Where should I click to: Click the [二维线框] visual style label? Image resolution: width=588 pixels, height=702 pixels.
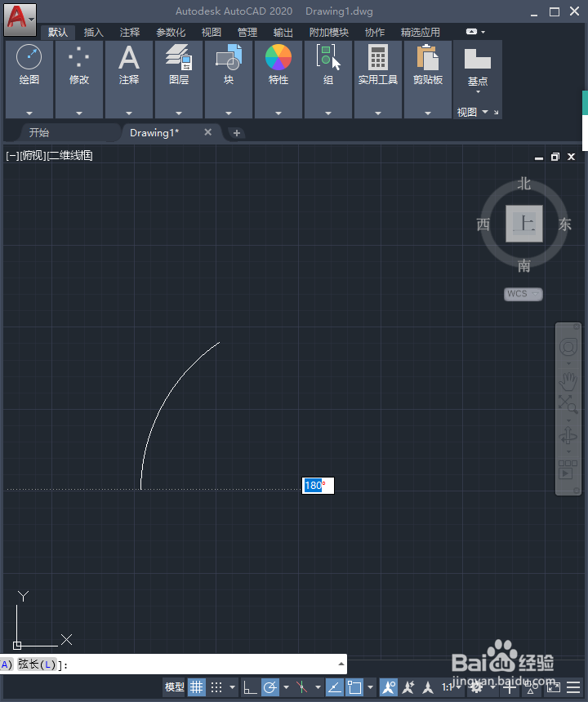pyautogui.click(x=69, y=155)
